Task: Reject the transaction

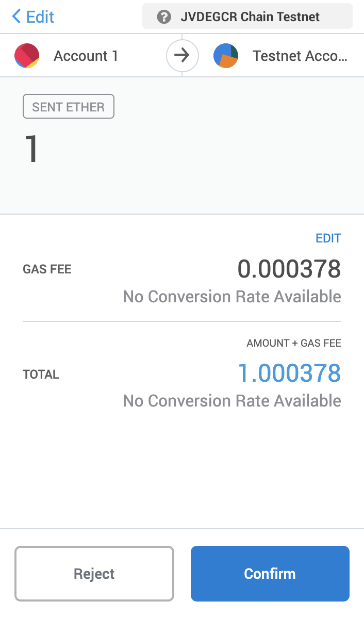Action: coord(94,574)
